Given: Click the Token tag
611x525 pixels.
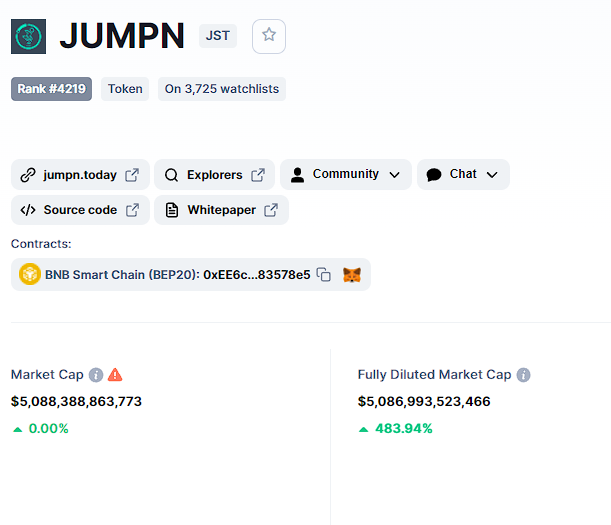Looking at the screenshot, I should (125, 89).
